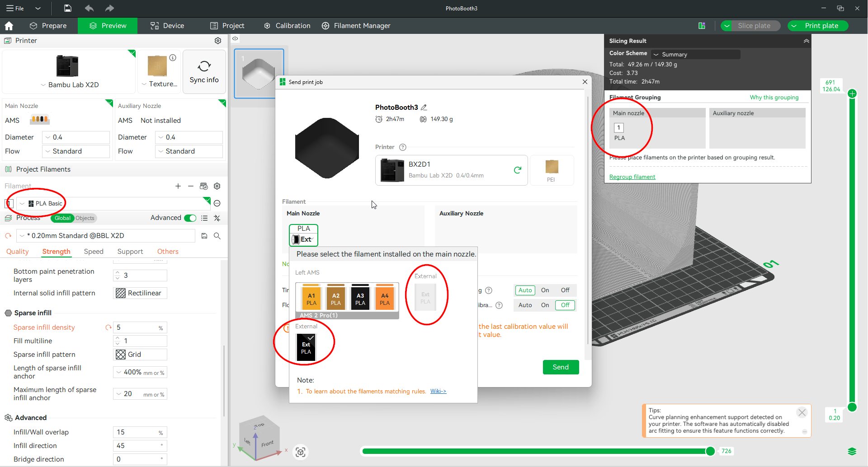This screenshot has width=868, height=467.
Task: Collapse the Slicing Result panel
Action: tap(806, 41)
